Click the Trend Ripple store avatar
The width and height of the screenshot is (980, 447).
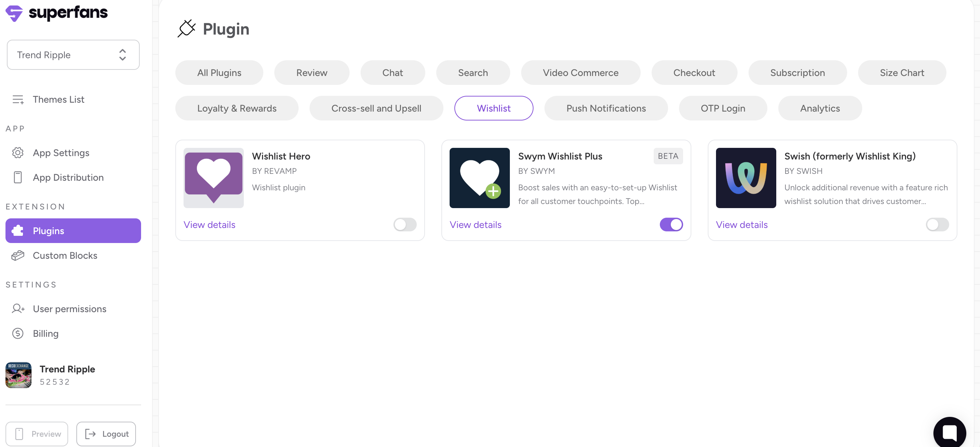point(18,375)
